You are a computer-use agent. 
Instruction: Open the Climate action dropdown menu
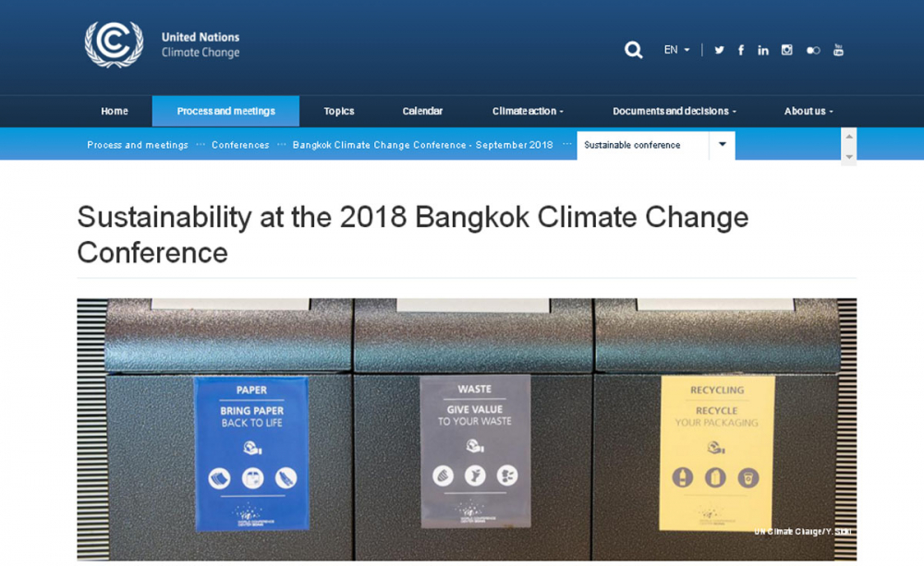tap(527, 110)
